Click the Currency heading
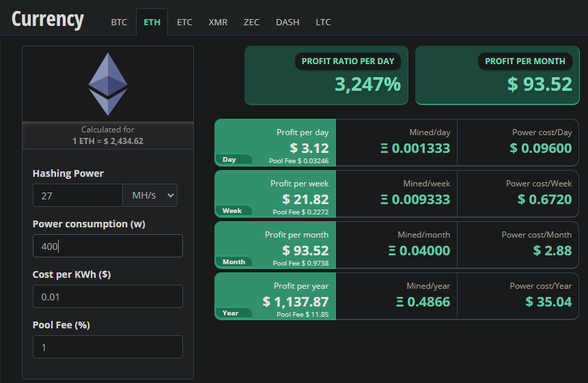The height and width of the screenshot is (383, 588). point(48,19)
